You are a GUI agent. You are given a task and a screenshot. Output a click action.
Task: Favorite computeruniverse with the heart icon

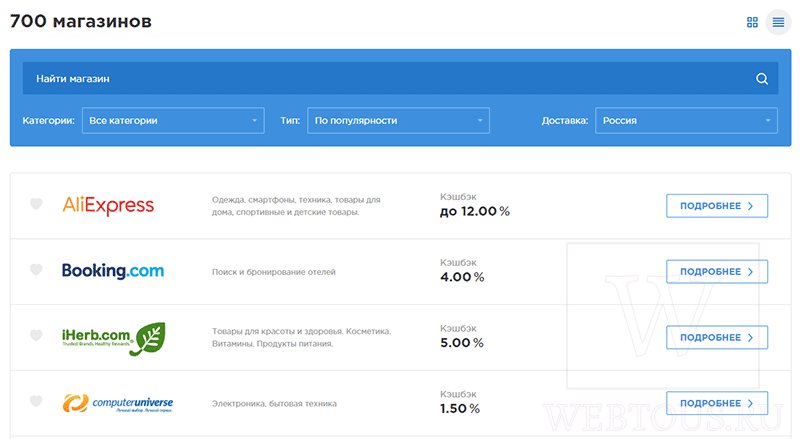[x=36, y=401]
